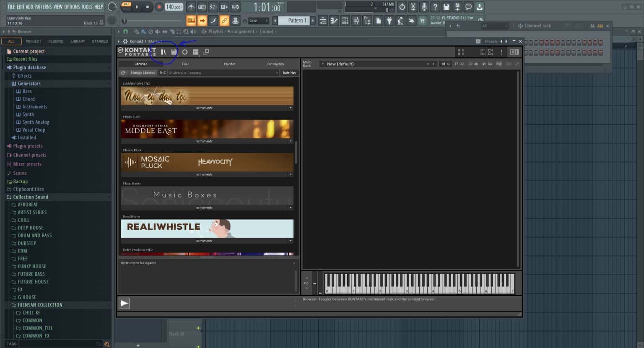
Task: Open FL Studio mixer icon
Action: click(356, 21)
